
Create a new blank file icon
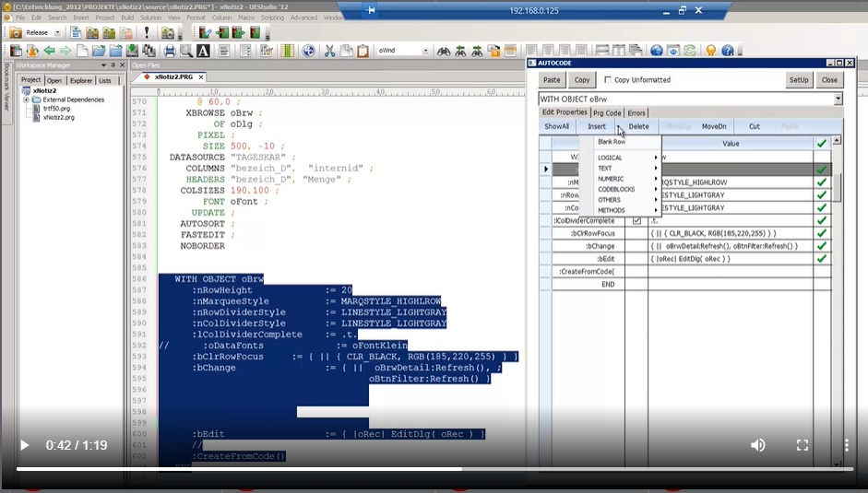pos(82,51)
